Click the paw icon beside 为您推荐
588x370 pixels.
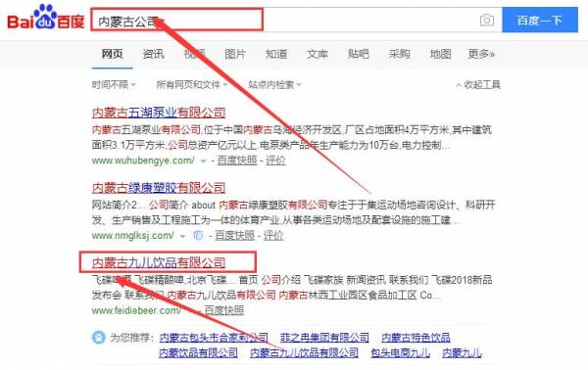[98, 338]
